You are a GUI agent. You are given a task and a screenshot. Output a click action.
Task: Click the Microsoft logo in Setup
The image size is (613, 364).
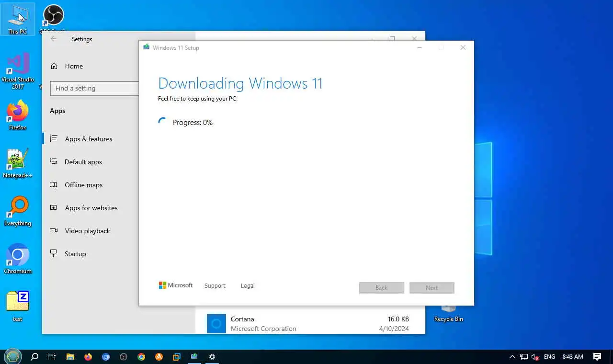click(176, 285)
